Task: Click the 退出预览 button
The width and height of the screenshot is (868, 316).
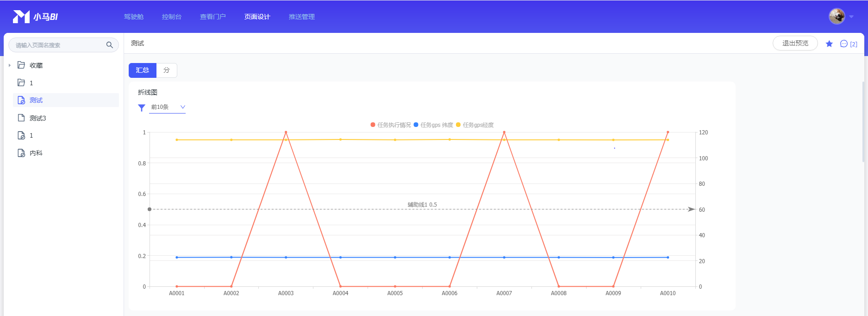Action: tap(795, 43)
